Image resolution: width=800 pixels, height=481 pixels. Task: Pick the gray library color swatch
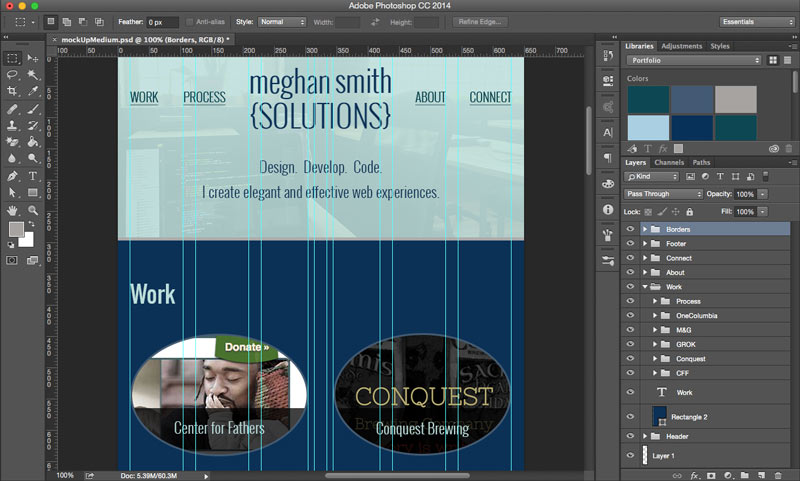(736, 99)
